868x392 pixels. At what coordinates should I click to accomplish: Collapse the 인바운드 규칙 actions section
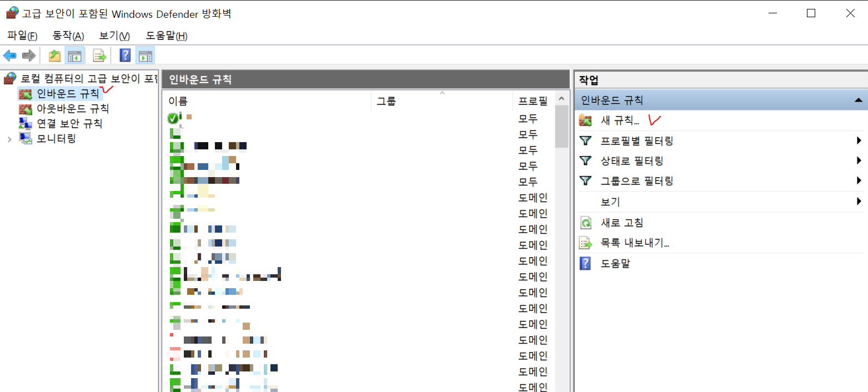tap(858, 100)
